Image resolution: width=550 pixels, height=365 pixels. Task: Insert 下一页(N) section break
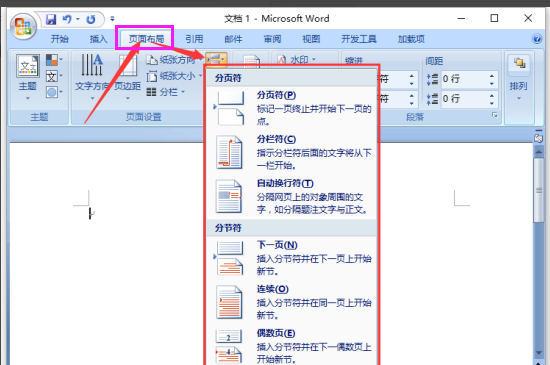292,258
